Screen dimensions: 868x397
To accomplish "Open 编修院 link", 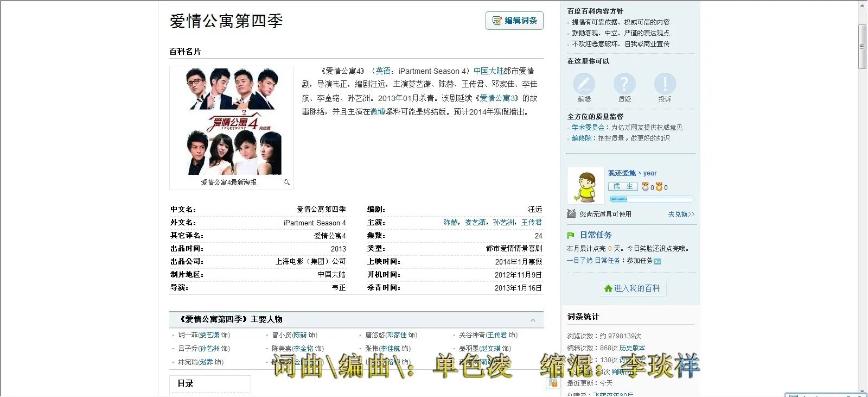I will (582, 138).
